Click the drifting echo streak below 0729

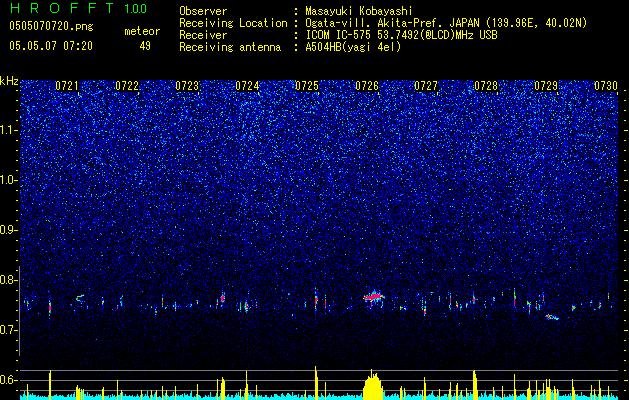(552, 317)
